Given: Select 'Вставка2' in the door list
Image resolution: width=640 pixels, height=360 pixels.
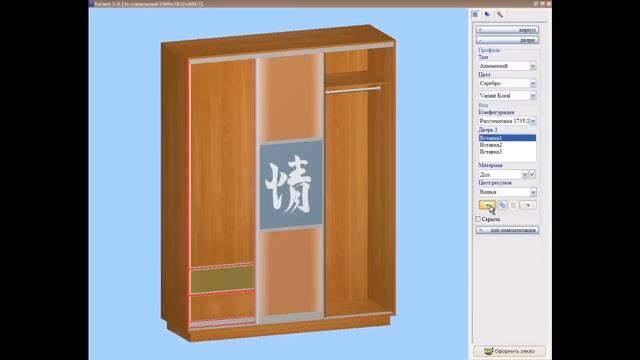Looking at the screenshot, I should click(507, 145).
